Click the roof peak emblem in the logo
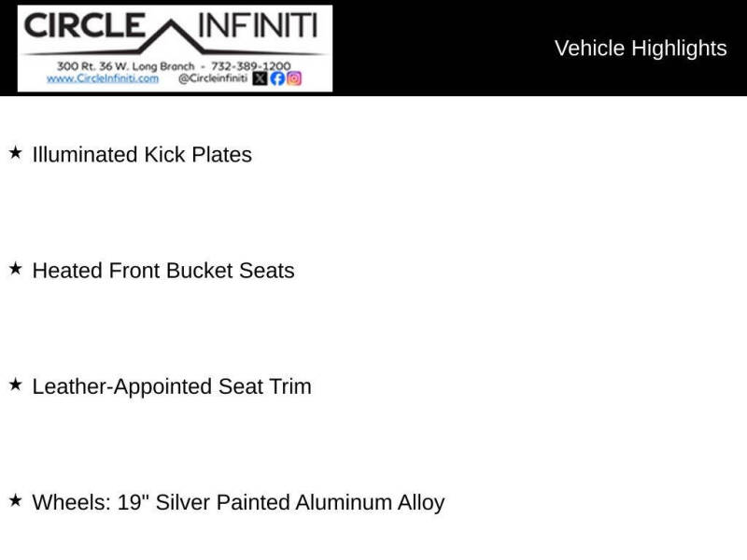Image resolution: width=747 pixels, height=560 pixels. point(172,35)
